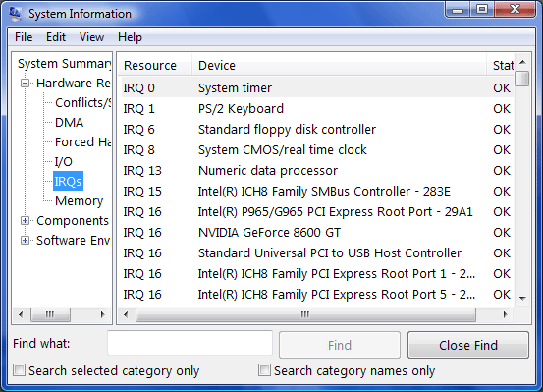
Task: Select P965/G965 PCI Express Root Port row
Action: (x=316, y=212)
